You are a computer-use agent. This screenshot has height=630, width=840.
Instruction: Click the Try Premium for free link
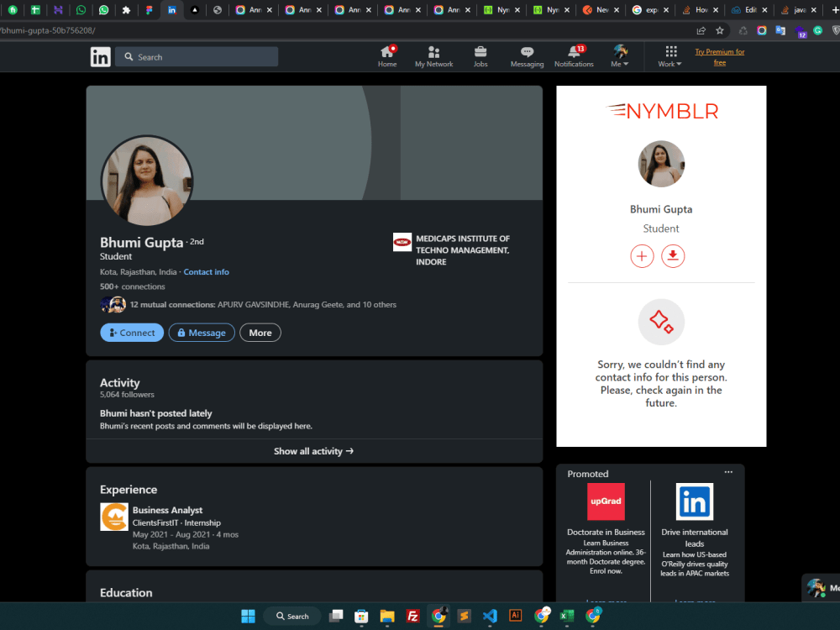pos(720,57)
